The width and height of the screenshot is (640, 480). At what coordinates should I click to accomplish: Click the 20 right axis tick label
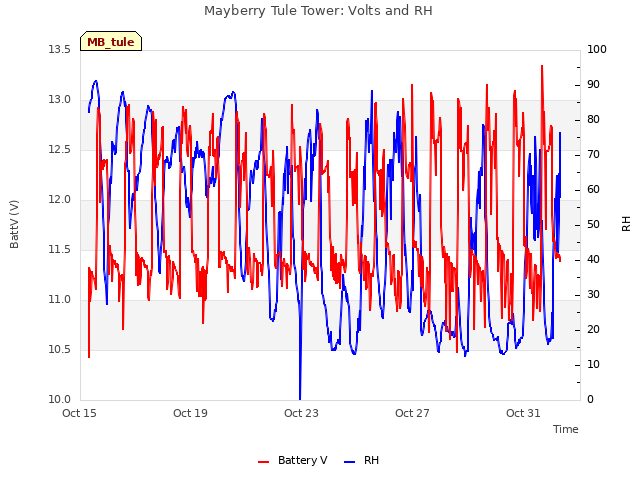pos(593,330)
